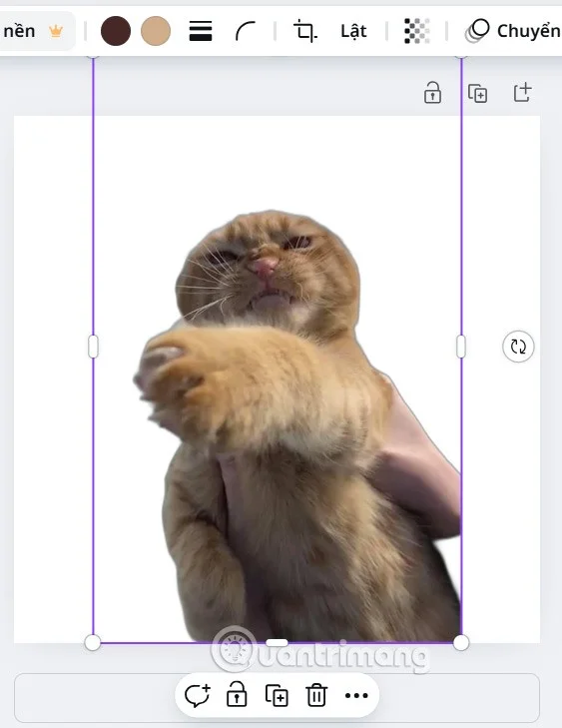
Task: Click the left-middle resize handle
Action: click(x=93, y=347)
